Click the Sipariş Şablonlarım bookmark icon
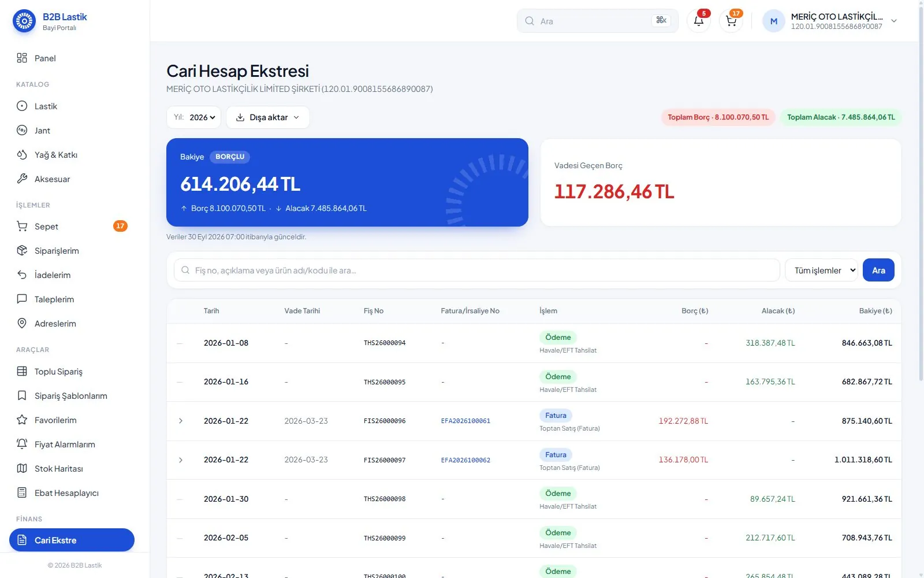The height and width of the screenshot is (578, 924). (x=22, y=395)
